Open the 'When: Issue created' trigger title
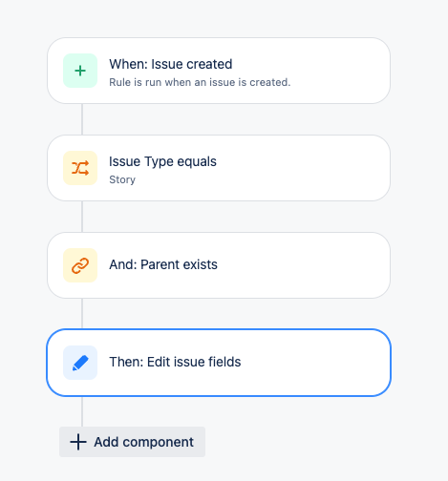Screen dimensions: 448x481 [171, 64]
